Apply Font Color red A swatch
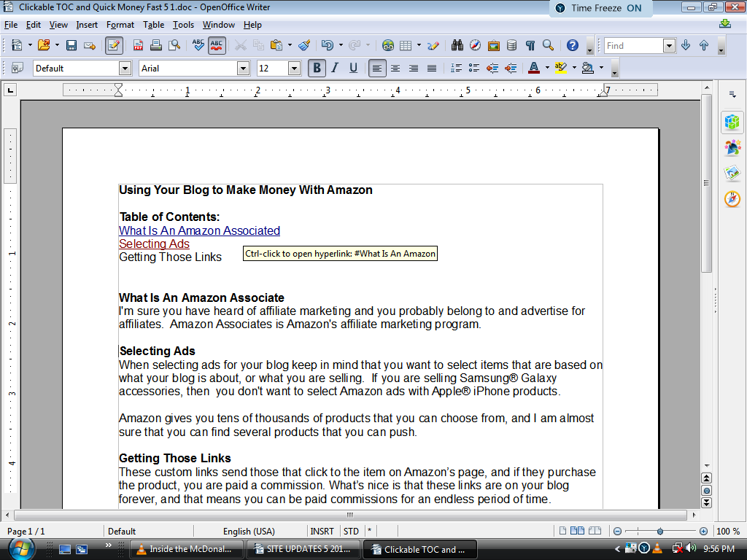Image resolution: width=747 pixels, height=560 pixels. pyautogui.click(x=534, y=68)
